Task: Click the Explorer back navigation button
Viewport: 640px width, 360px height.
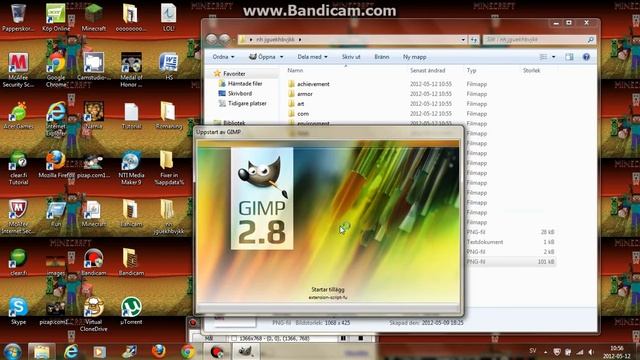Action: point(211,40)
